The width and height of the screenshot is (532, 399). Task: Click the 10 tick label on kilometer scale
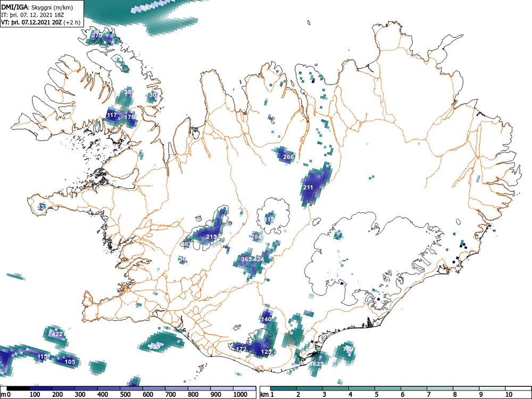[508, 395]
